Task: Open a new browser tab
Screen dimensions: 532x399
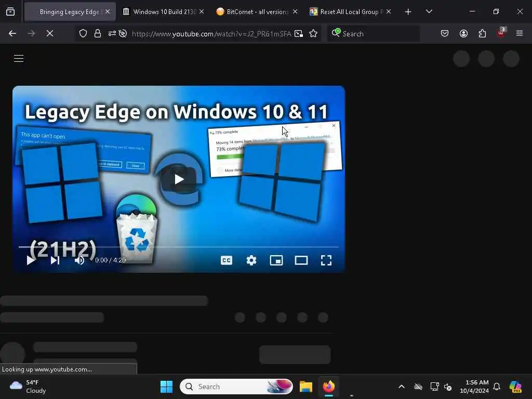Action: pyautogui.click(x=408, y=12)
